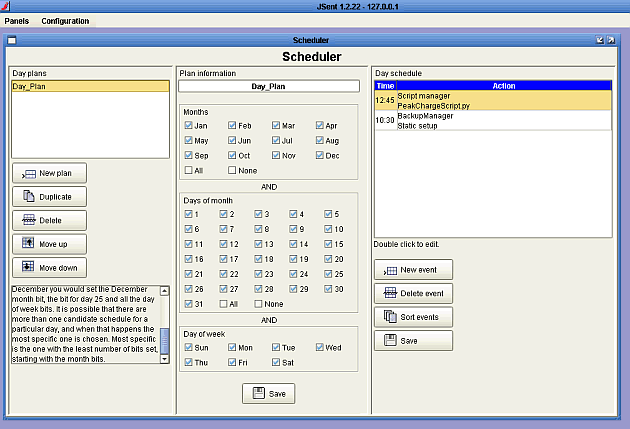630x429 pixels.
Task: Open the Configuration menu
Action: tap(65, 21)
